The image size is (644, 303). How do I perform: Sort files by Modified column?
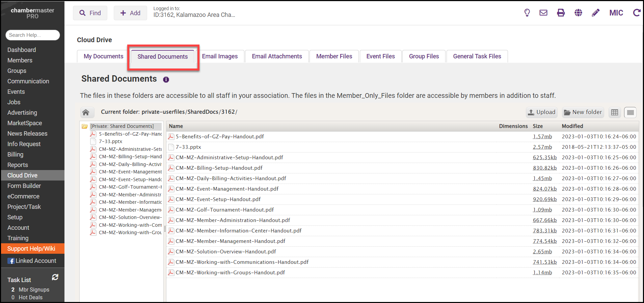click(572, 126)
